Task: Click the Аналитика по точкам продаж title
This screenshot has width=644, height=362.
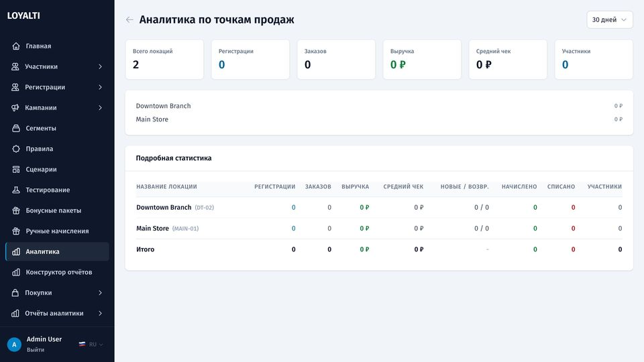Action: tap(217, 19)
